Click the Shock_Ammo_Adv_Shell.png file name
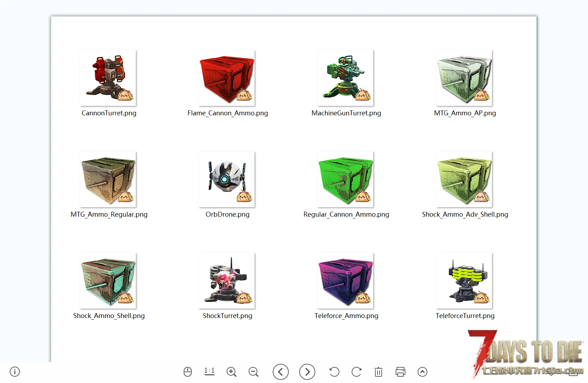588x383 pixels. (x=465, y=215)
